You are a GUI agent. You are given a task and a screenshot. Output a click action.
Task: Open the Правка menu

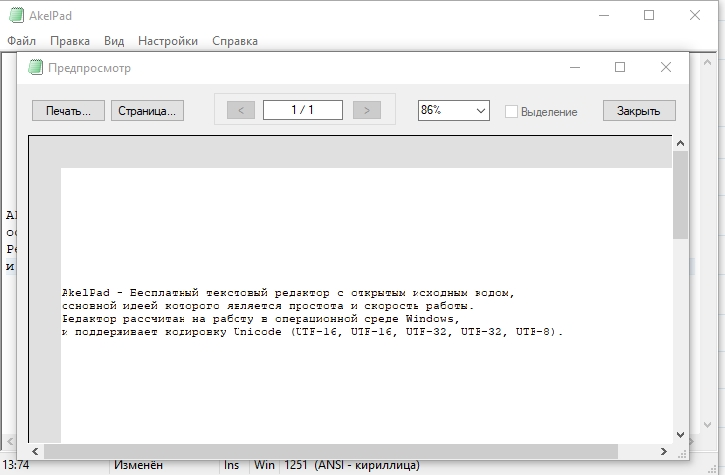pyautogui.click(x=70, y=41)
